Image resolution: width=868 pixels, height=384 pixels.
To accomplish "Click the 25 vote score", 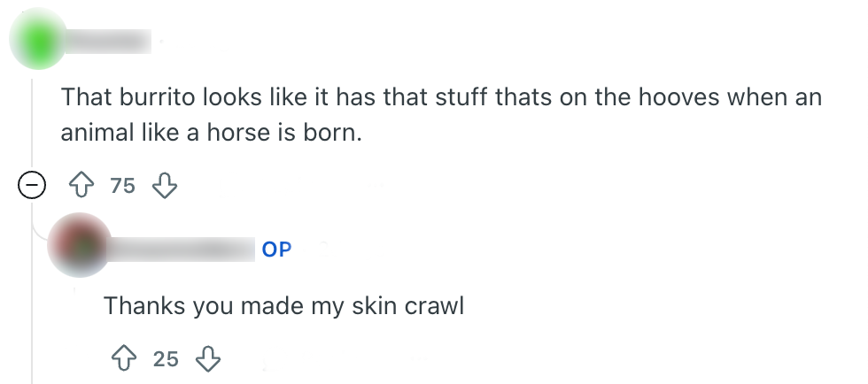I will [x=166, y=358].
